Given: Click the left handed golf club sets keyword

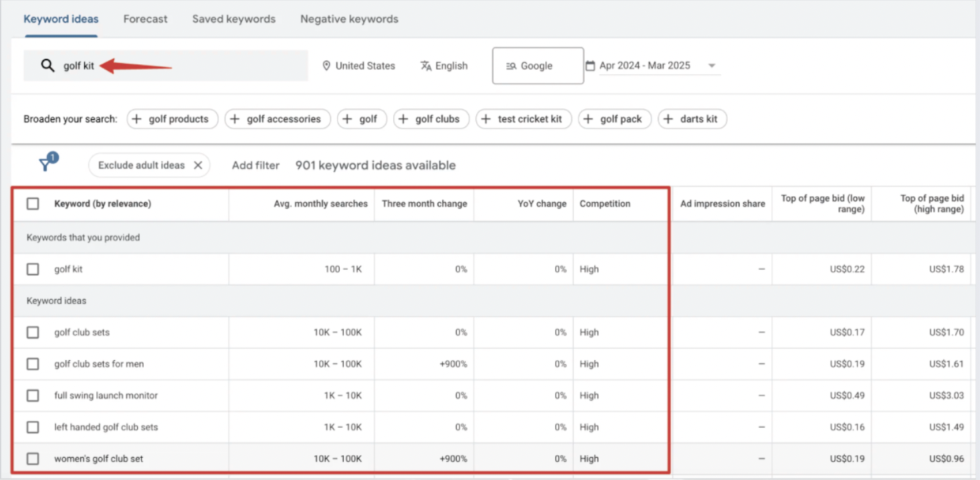Looking at the screenshot, I should click(x=106, y=427).
